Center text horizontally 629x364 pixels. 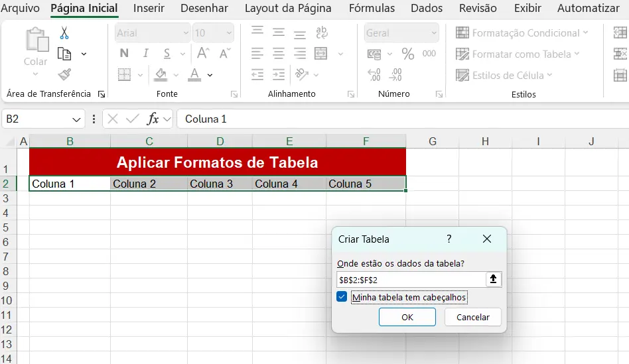[x=279, y=53]
